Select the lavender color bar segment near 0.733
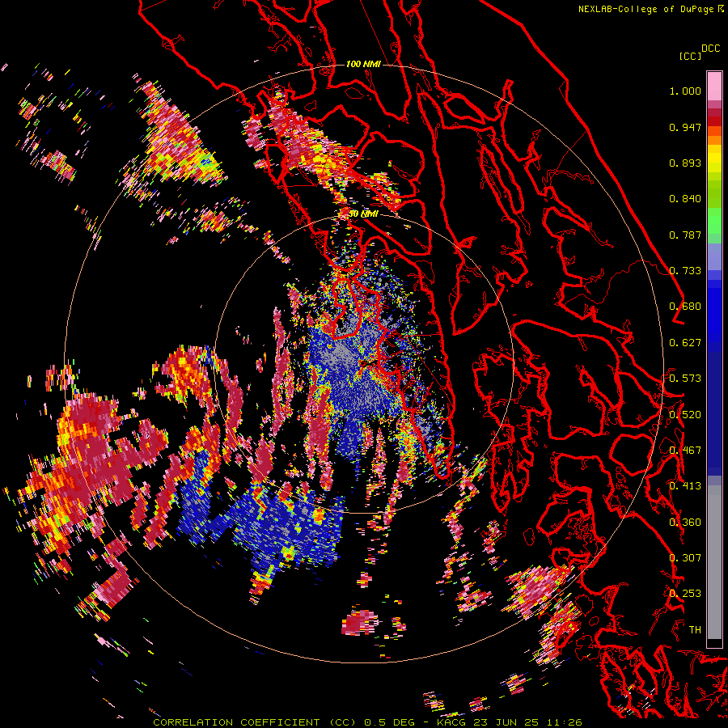 click(714, 256)
